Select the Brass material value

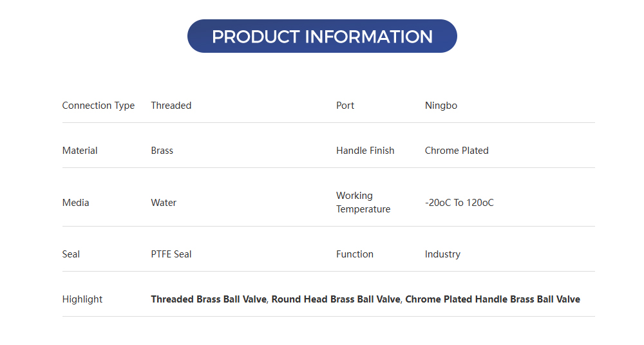coord(162,151)
